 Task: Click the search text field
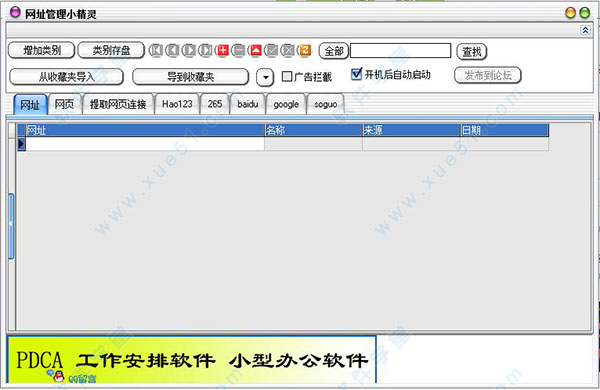[x=401, y=51]
